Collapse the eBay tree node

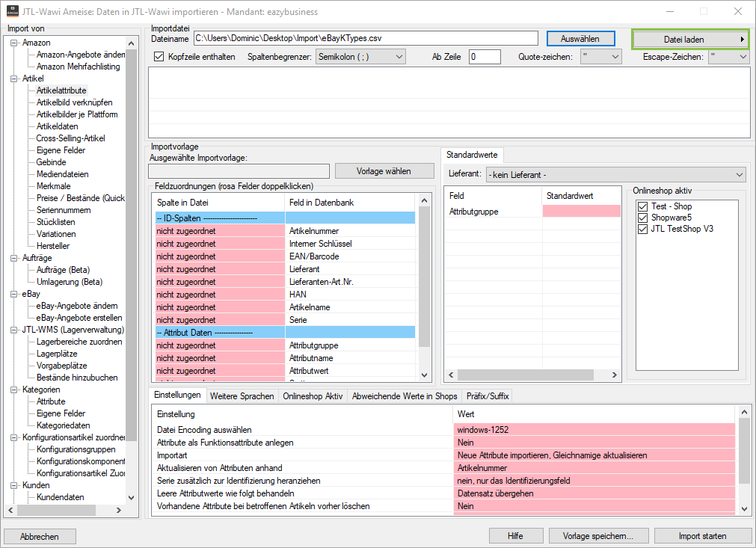coord(14,294)
